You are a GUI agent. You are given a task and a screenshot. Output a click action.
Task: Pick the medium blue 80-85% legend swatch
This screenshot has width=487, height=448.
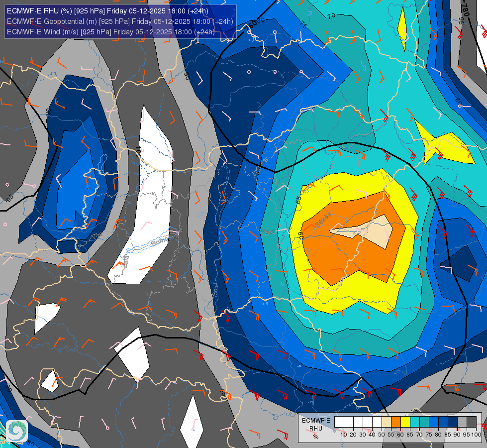pyautogui.click(x=443, y=422)
